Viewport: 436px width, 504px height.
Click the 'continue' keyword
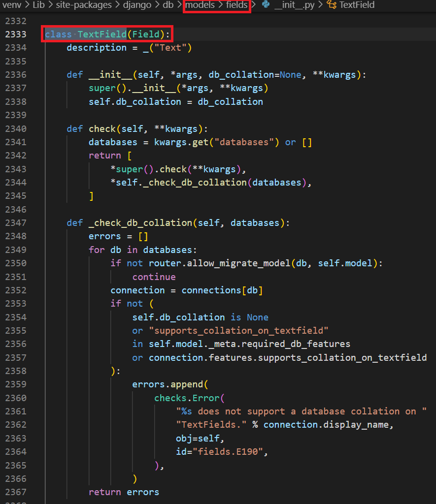[154, 277]
